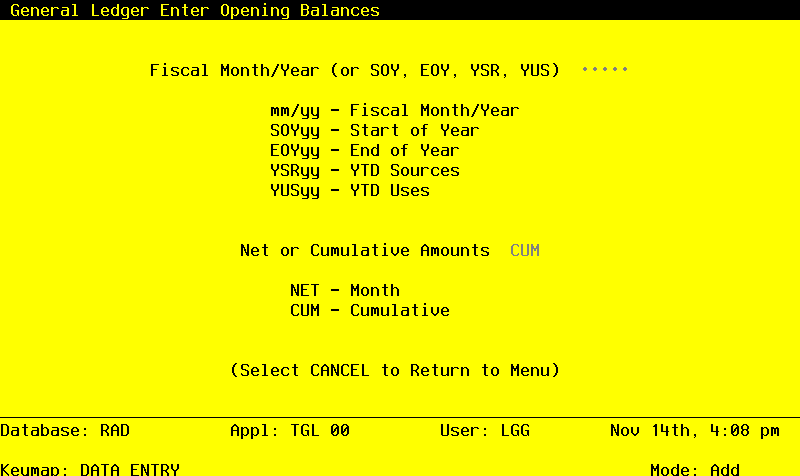Click the 'mm/yy - Fiscal Month/Year' help line

[394, 111]
